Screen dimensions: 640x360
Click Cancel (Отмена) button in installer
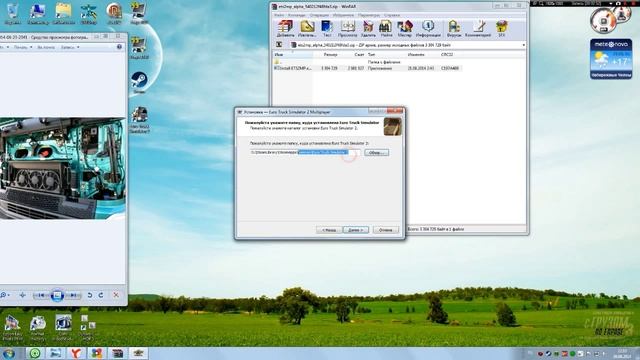click(385, 230)
